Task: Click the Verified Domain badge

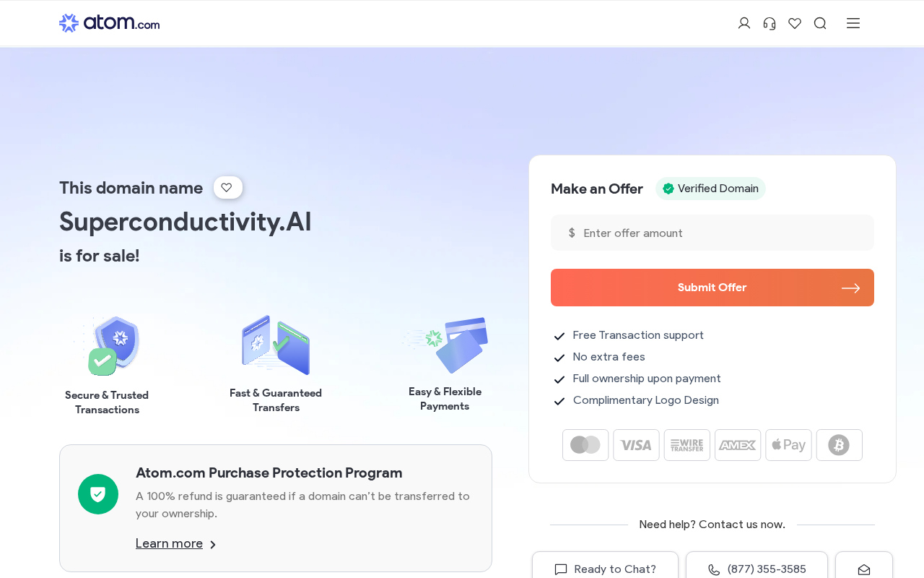Action: pos(710,189)
